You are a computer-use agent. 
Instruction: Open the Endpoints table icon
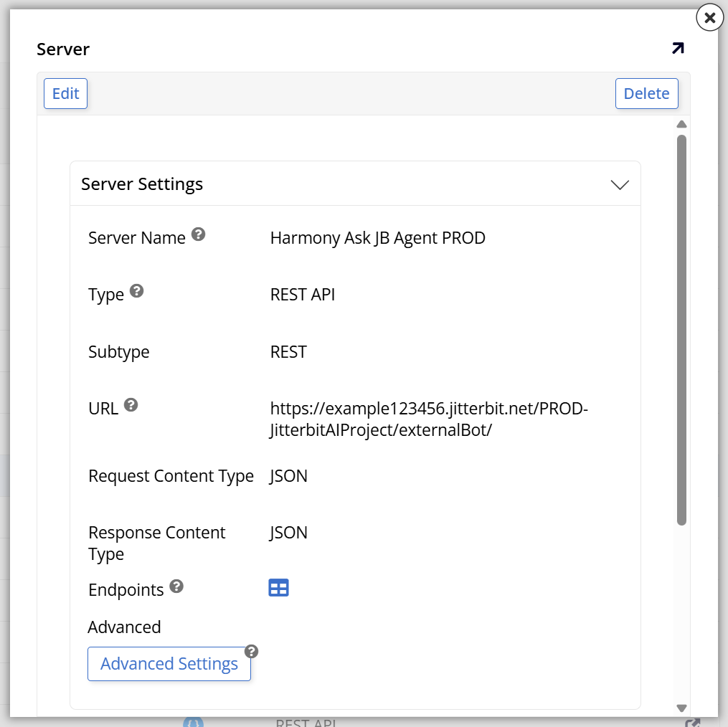(x=278, y=589)
